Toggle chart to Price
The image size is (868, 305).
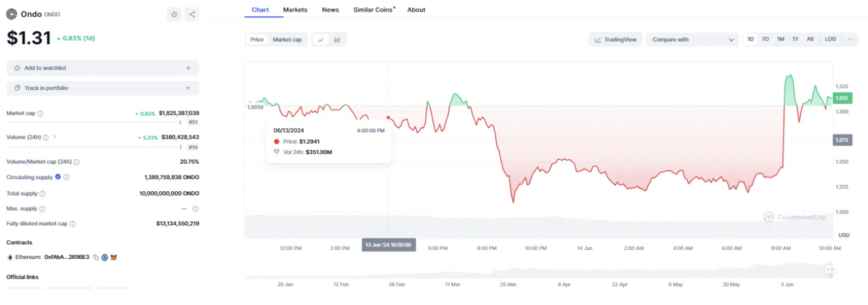coord(257,40)
